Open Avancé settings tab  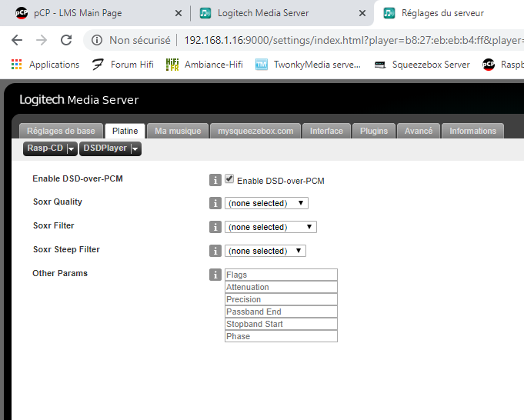tap(419, 131)
